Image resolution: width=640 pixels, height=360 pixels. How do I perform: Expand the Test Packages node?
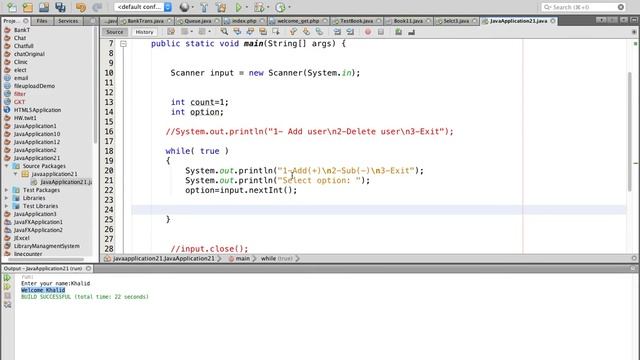tap(7, 190)
